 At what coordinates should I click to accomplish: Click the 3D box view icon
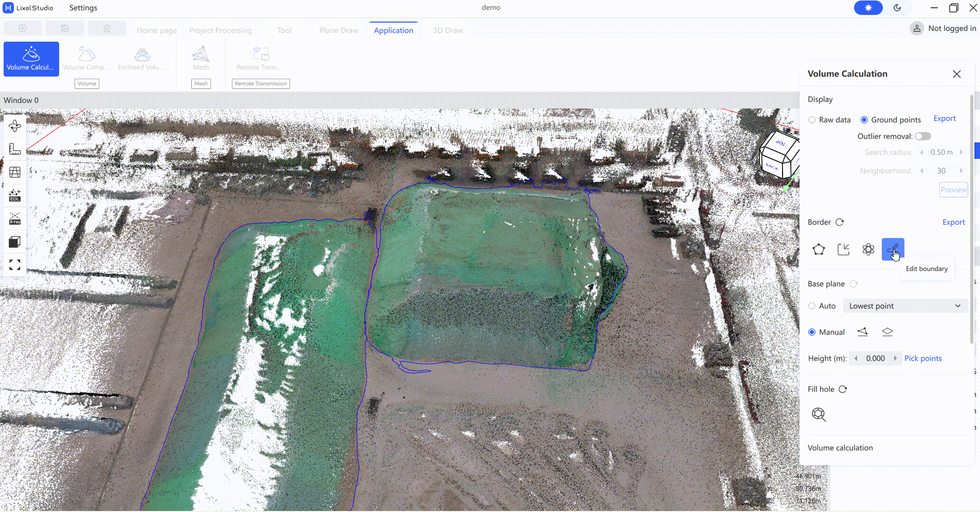point(15,242)
